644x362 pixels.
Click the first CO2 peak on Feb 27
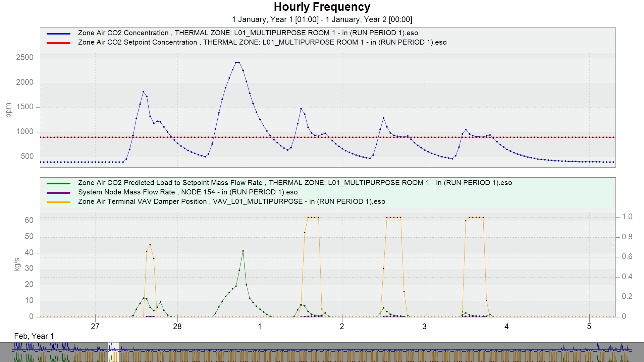(143, 92)
